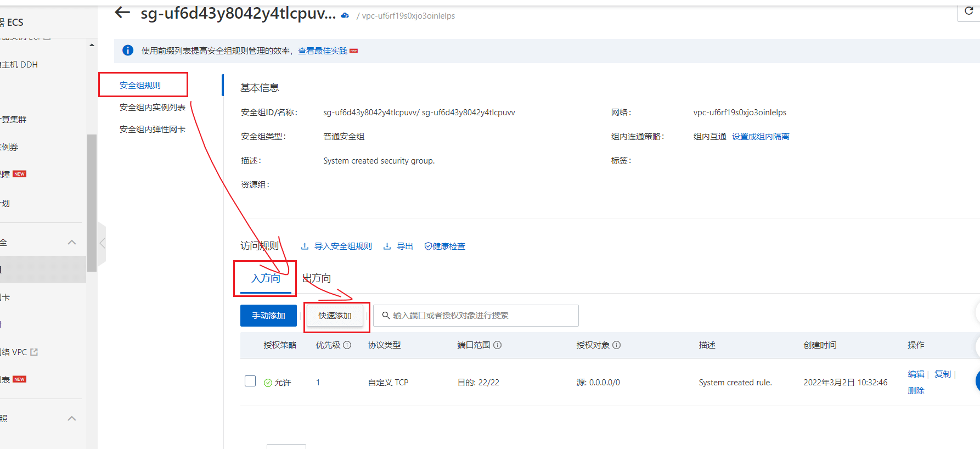The width and height of the screenshot is (980, 449).
Task: Click the ECS sidebar title
Action: tap(12, 22)
